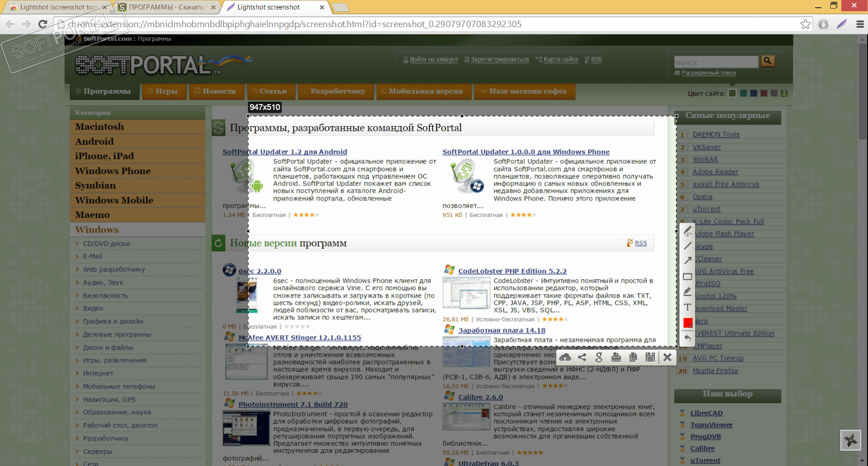Select the Lightshot arrow tool
This screenshot has width=868, height=466.
tap(687, 261)
